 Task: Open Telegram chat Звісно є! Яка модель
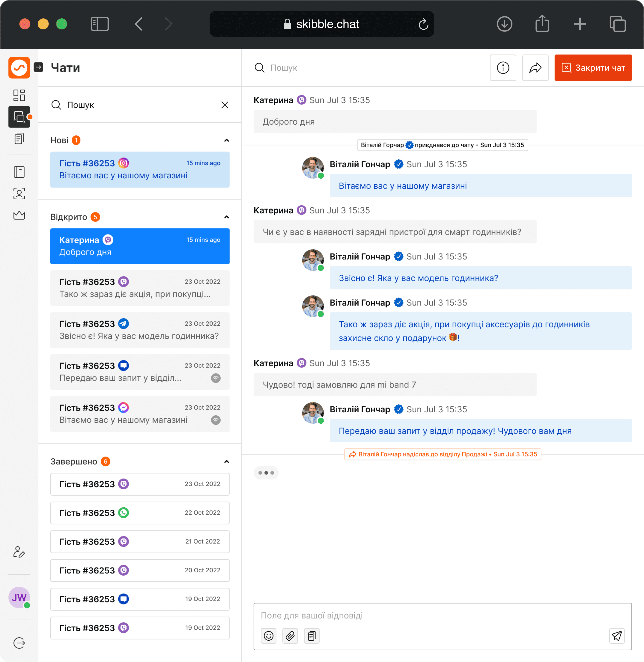140,330
